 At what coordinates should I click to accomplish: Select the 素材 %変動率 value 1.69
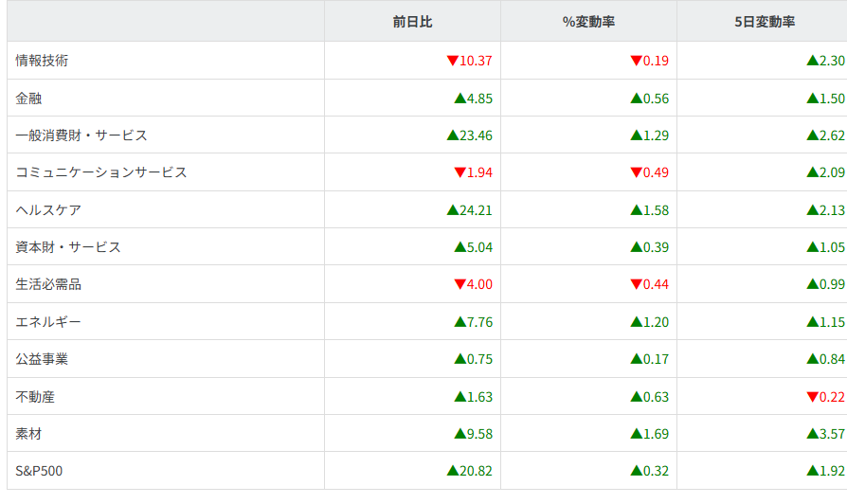click(656, 434)
